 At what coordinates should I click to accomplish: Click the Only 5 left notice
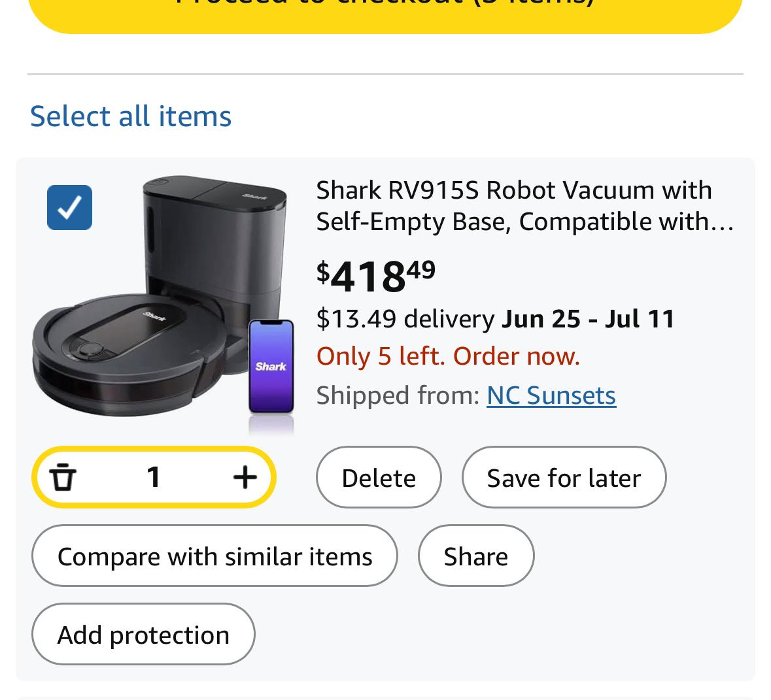448,356
